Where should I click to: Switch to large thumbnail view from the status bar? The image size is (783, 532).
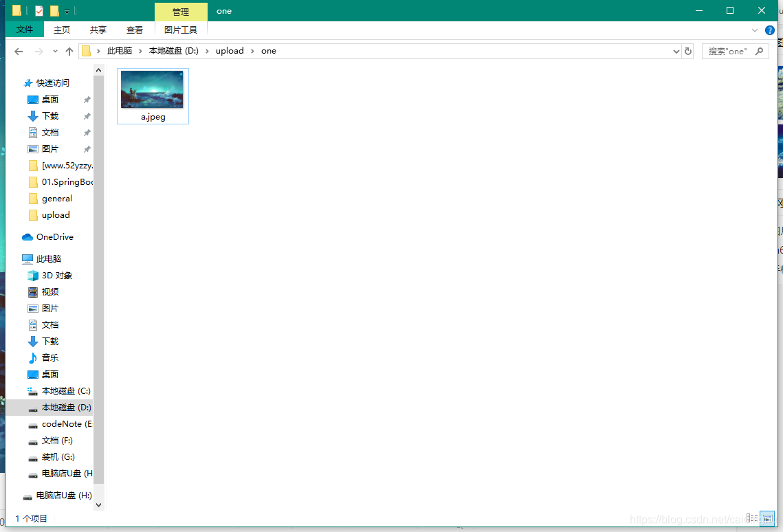click(768, 518)
